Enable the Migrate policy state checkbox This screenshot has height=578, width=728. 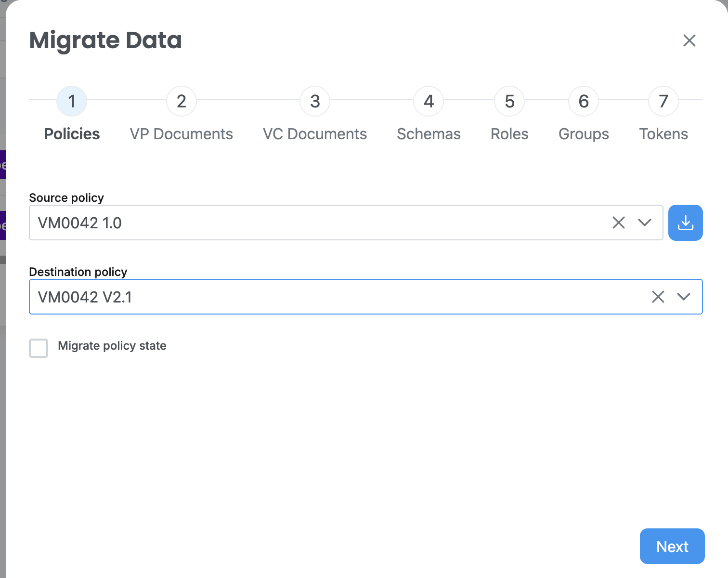pyautogui.click(x=39, y=348)
